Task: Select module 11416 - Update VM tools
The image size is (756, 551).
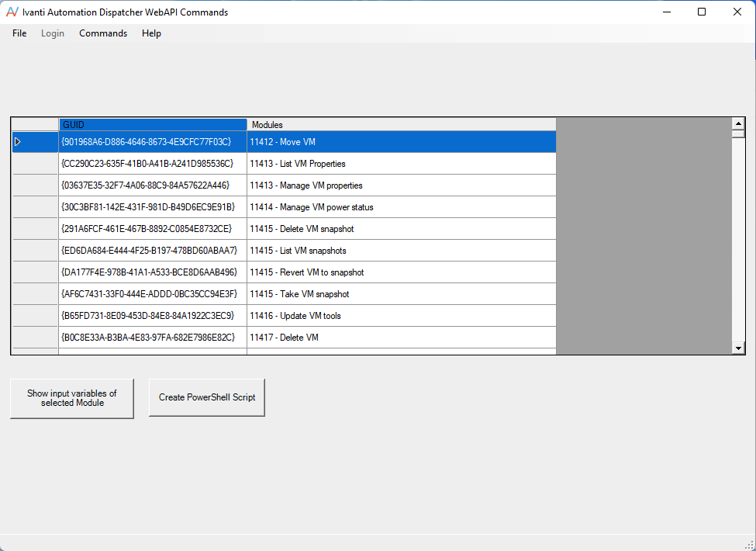Action: click(x=402, y=316)
